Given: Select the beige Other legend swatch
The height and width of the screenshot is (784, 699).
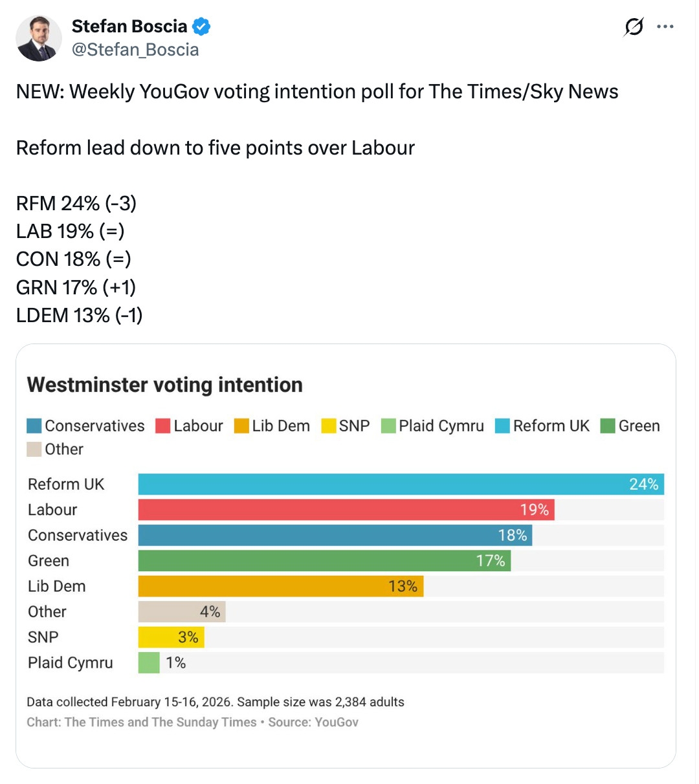Looking at the screenshot, I should tap(34, 449).
